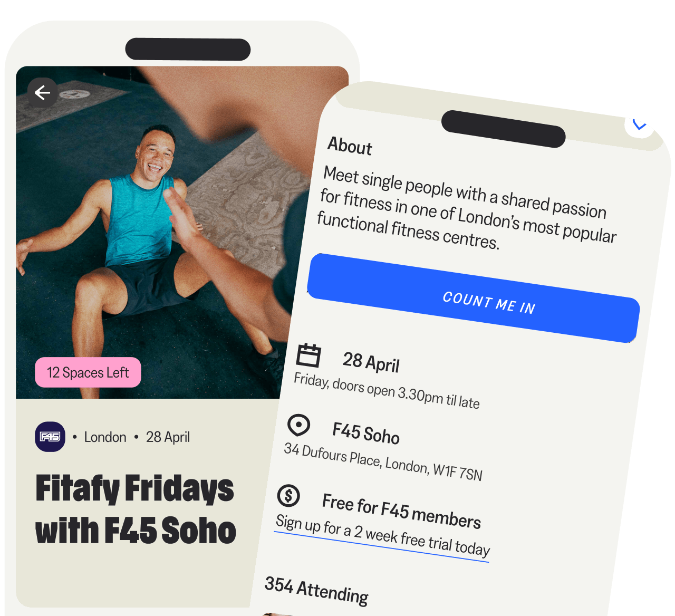This screenshot has width=675, height=616.
Task: Tap the 28 April label under the photo
Action: (168, 437)
